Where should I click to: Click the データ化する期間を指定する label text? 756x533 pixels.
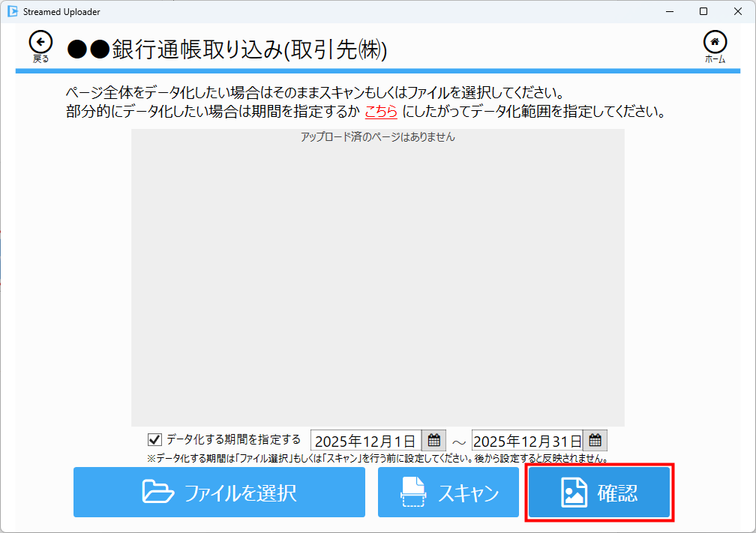click(233, 439)
